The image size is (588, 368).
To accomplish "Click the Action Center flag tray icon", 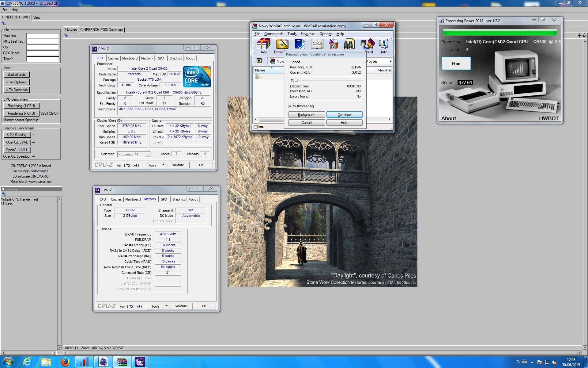I will point(540,362).
